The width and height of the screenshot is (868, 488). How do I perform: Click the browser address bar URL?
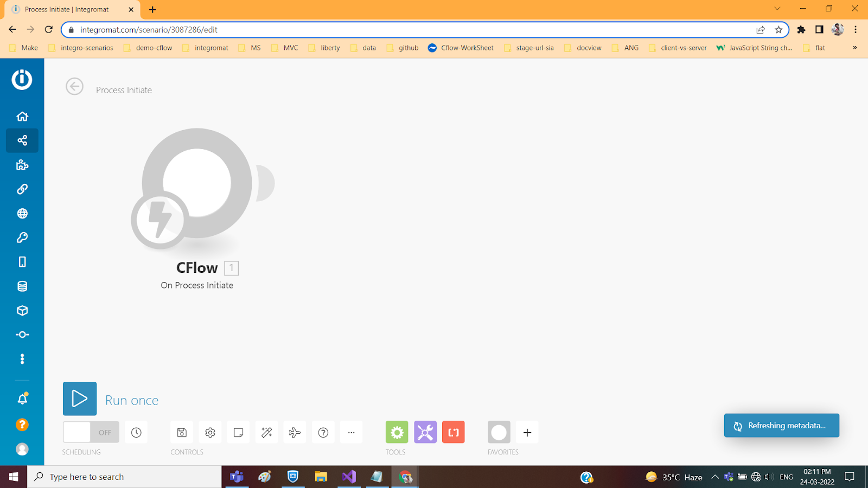[149, 30]
